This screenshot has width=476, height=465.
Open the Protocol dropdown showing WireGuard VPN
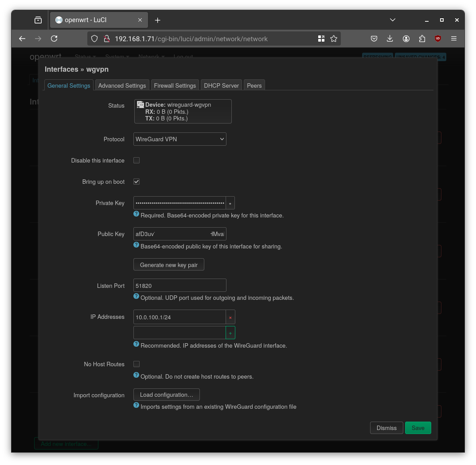click(x=179, y=139)
